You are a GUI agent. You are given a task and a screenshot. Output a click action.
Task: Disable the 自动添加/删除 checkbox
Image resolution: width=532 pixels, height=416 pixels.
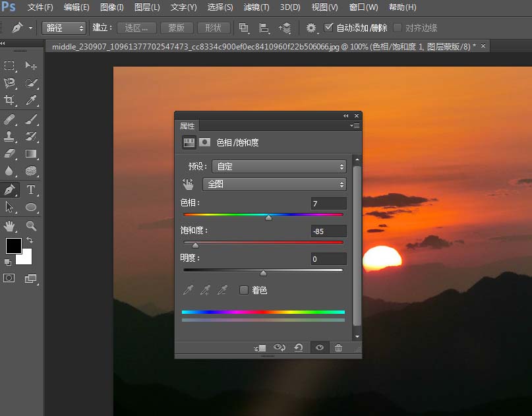click(x=326, y=27)
